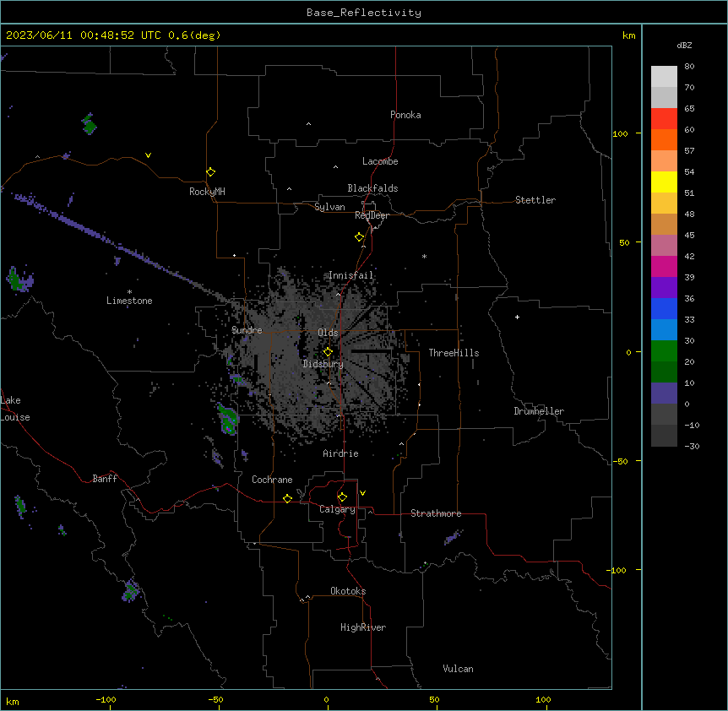Click the dBZ legend heading

click(684, 46)
